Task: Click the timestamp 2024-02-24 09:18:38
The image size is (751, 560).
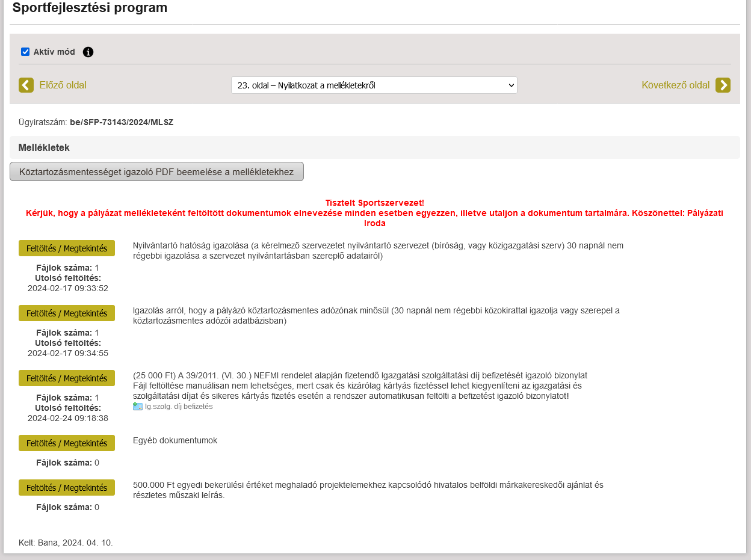Action: 68,418
